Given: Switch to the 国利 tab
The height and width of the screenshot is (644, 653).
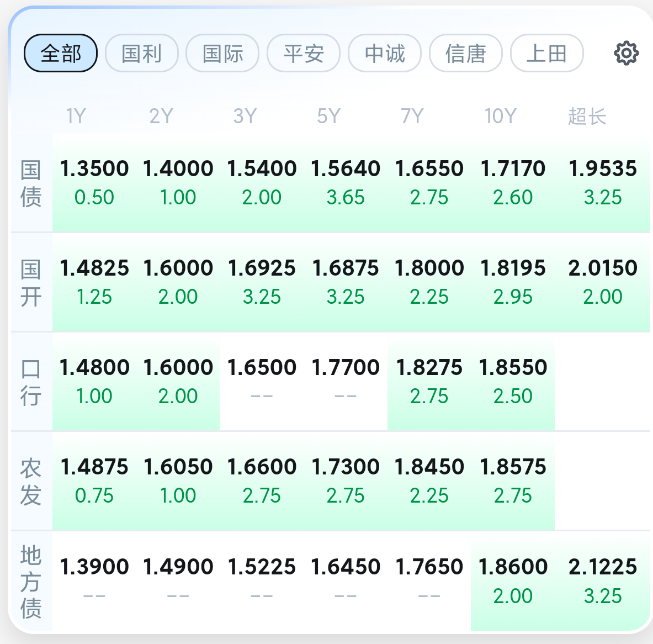Looking at the screenshot, I should click(x=142, y=54).
